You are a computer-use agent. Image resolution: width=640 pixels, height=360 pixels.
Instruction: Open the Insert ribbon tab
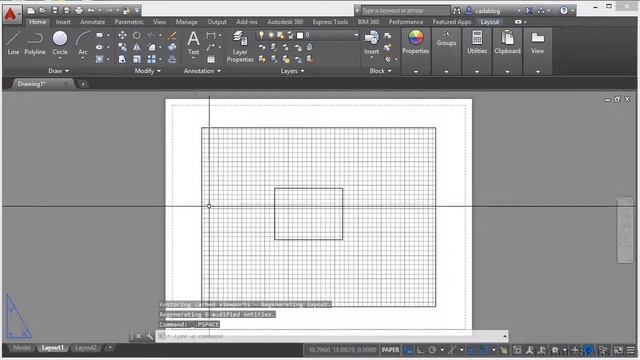pos(63,22)
